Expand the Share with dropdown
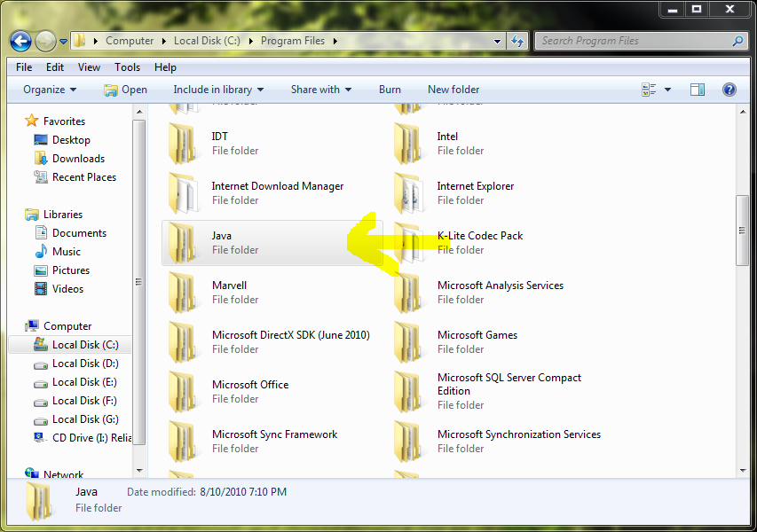The width and height of the screenshot is (757, 532). 321,90
